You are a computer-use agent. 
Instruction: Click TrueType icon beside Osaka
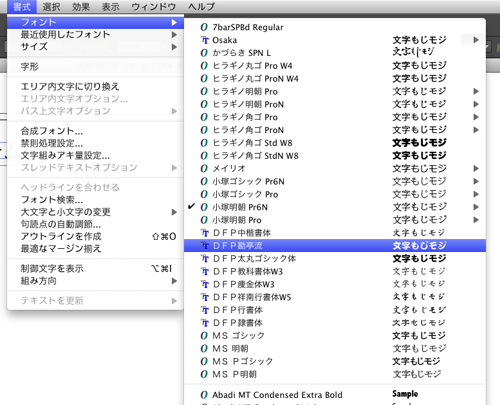pos(205,40)
